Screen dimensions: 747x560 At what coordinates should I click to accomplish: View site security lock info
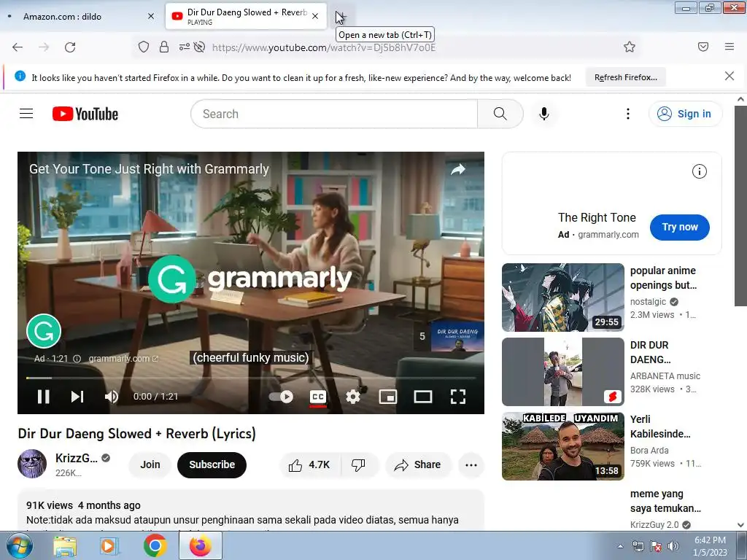(x=164, y=47)
